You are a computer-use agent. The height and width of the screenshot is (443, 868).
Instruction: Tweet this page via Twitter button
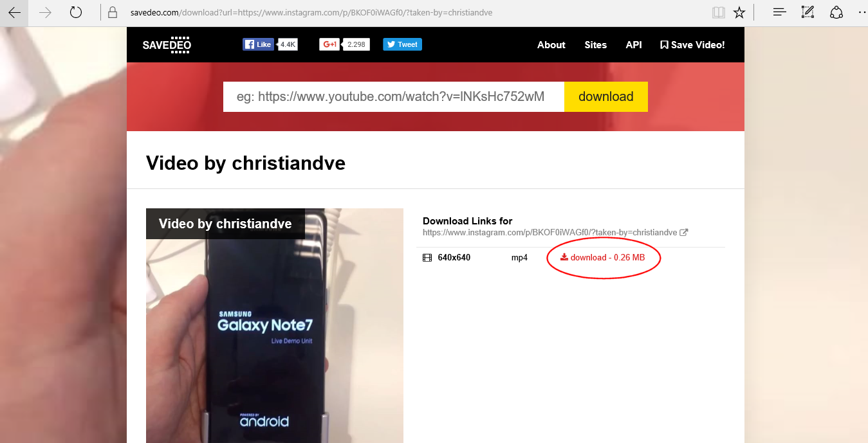(x=402, y=44)
